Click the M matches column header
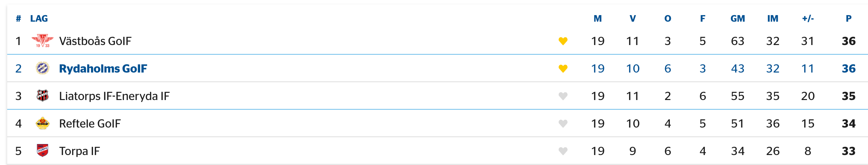Viewport: 868px width, 165px height. 597,19
